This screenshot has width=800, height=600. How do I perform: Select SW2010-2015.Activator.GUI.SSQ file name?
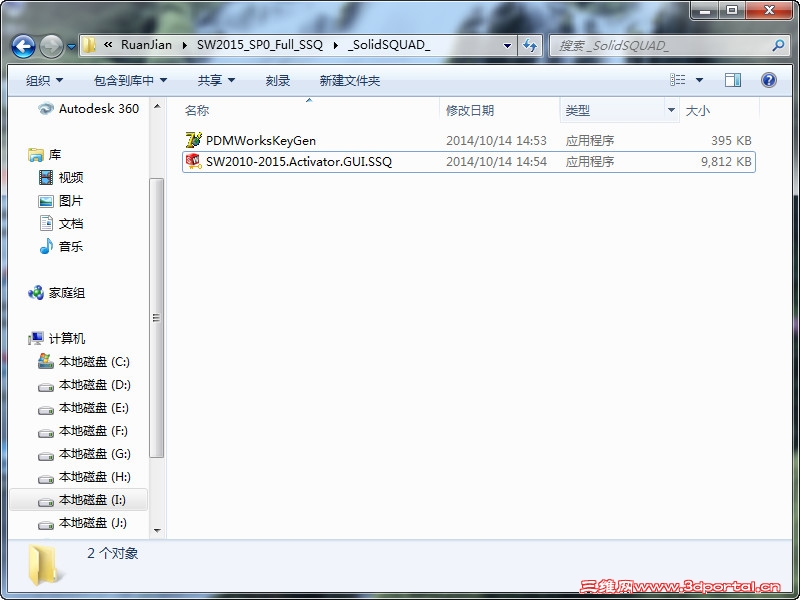coord(299,162)
